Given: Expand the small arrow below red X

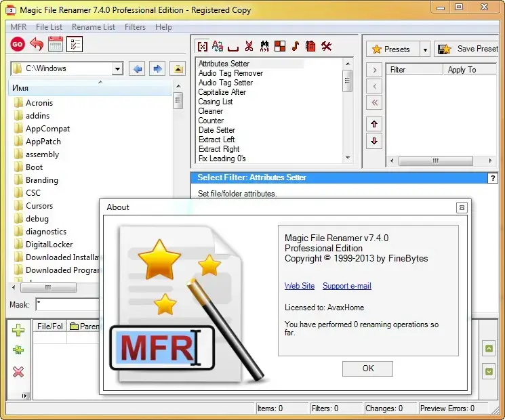Looking at the screenshot, I should click(24, 396).
